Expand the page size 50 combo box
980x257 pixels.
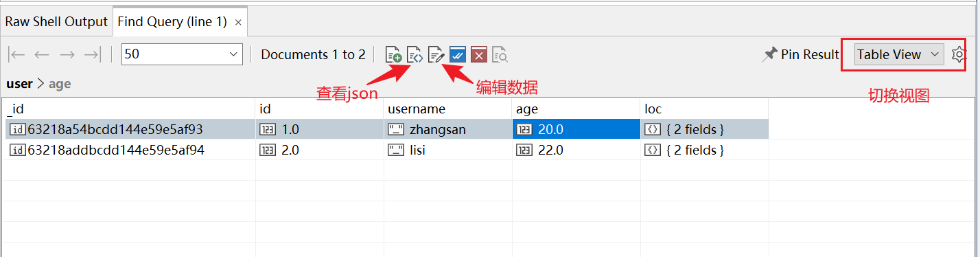tap(182, 54)
